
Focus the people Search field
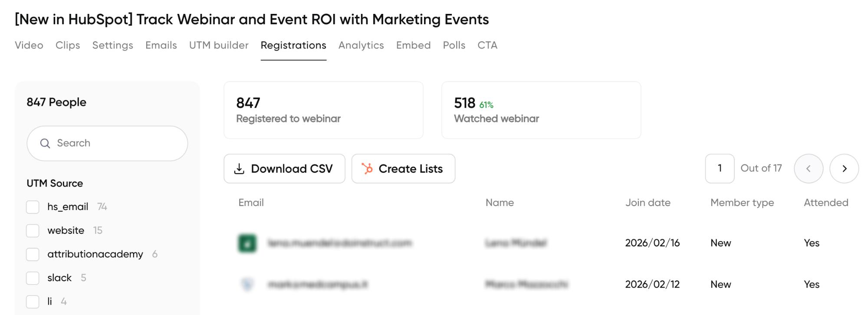(x=107, y=143)
